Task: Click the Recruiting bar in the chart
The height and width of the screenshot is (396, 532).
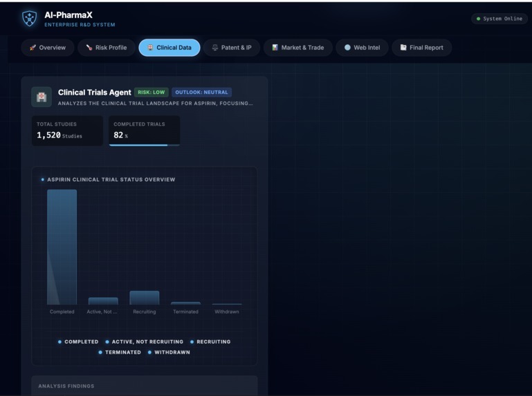Action: tap(144, 298)
